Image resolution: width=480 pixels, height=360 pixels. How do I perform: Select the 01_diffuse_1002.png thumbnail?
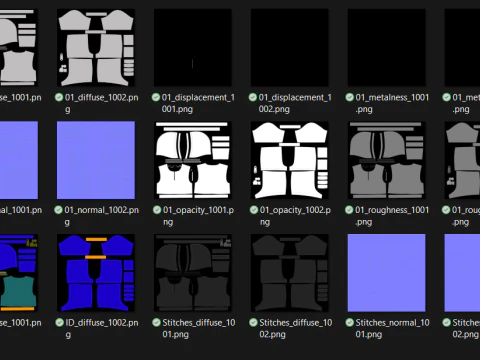[x=96, y=48]
